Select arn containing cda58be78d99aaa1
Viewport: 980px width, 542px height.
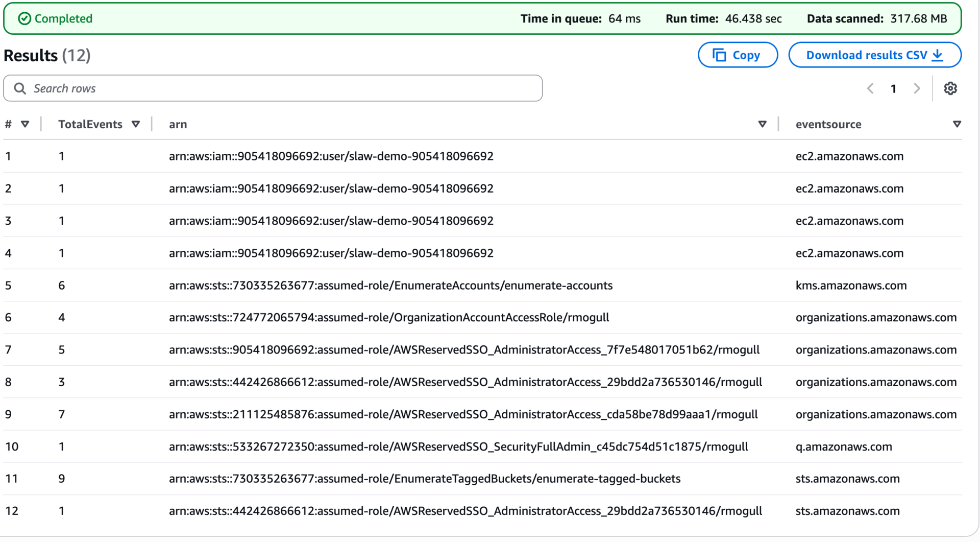[x=463, y=414]
